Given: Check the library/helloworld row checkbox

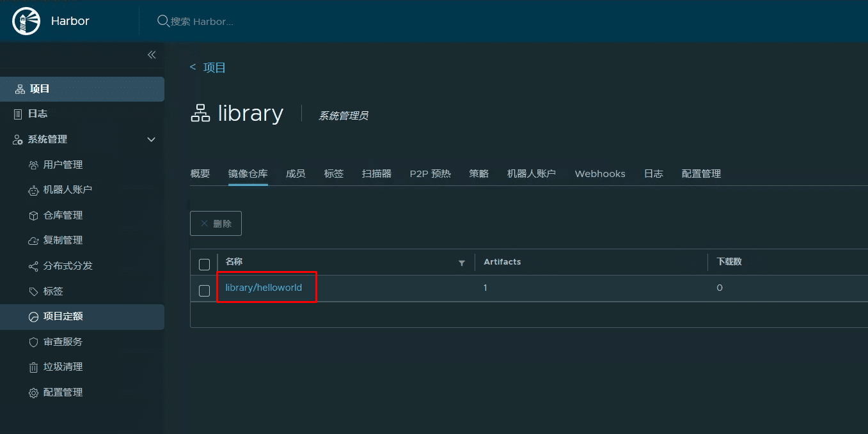Looking at the screenshot, I should (x=204, y=291).
